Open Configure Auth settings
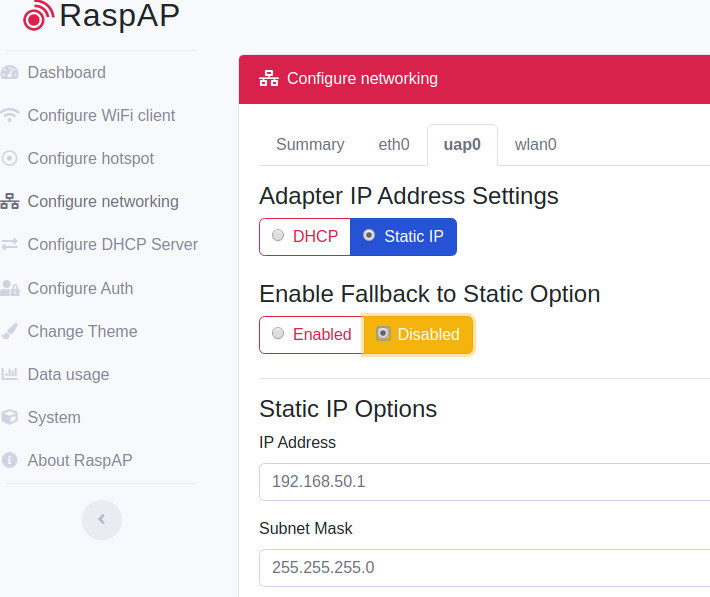The height and width of the screenshot is (597, 710). (x=80, y=289)
